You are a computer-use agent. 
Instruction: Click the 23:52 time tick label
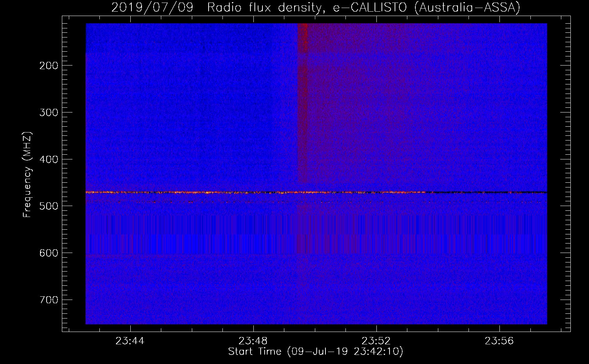click(x=376, y=341)
